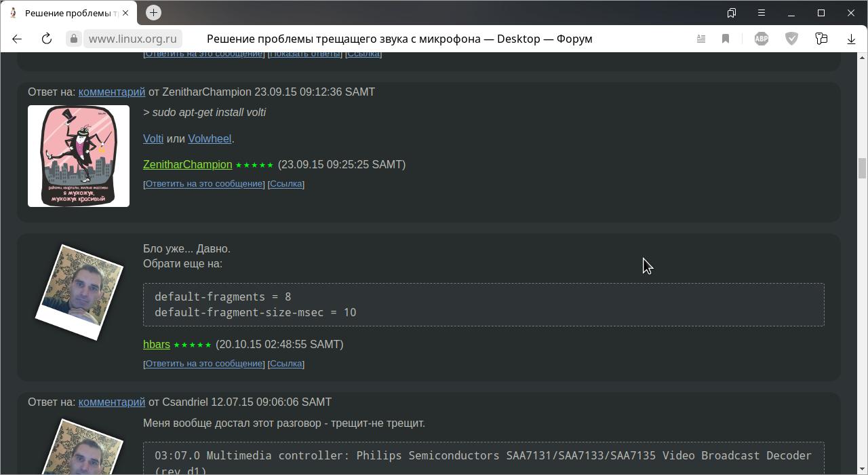Open the ZenitharChampion user profile link
The height and width of the screenshot is (475, 868).
[x=188, y=164]
